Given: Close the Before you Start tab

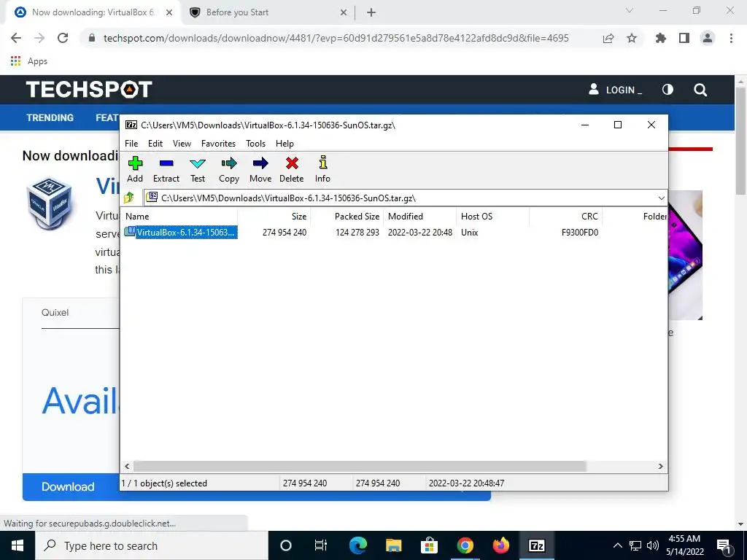Looking at the screenshot, I should (x=344, y=12).
